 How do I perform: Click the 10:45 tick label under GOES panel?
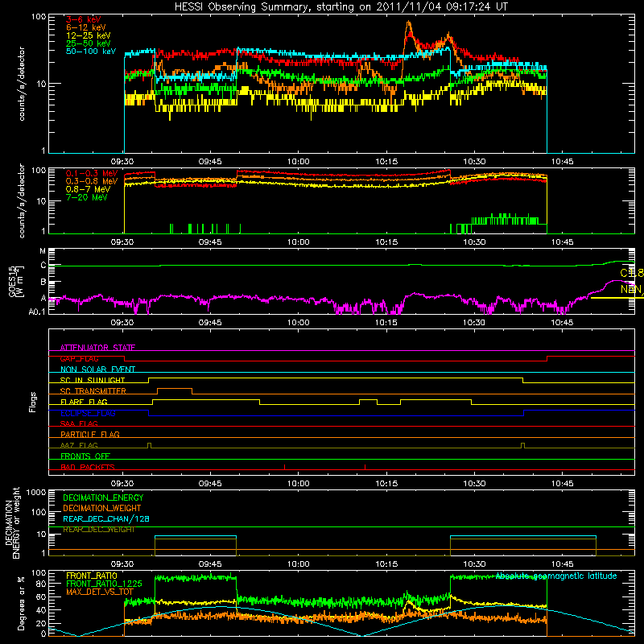(x=562, y=323)
